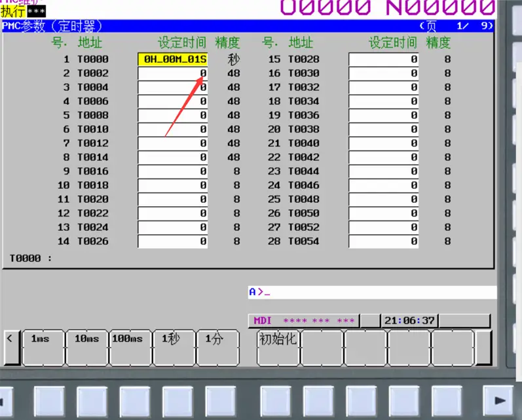Select the T0016 setting time field
The height and width of the screenshot is (420, 522).
[172, 171]
